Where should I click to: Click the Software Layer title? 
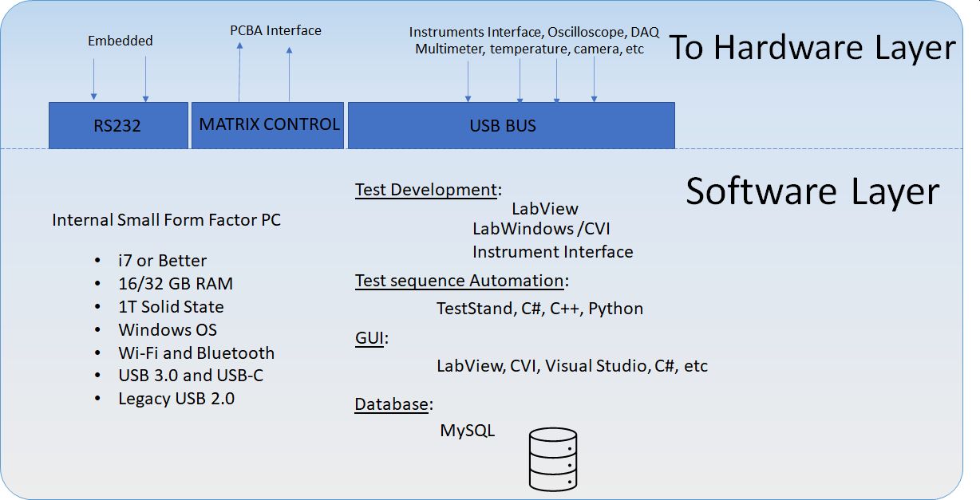pos(812,192)
